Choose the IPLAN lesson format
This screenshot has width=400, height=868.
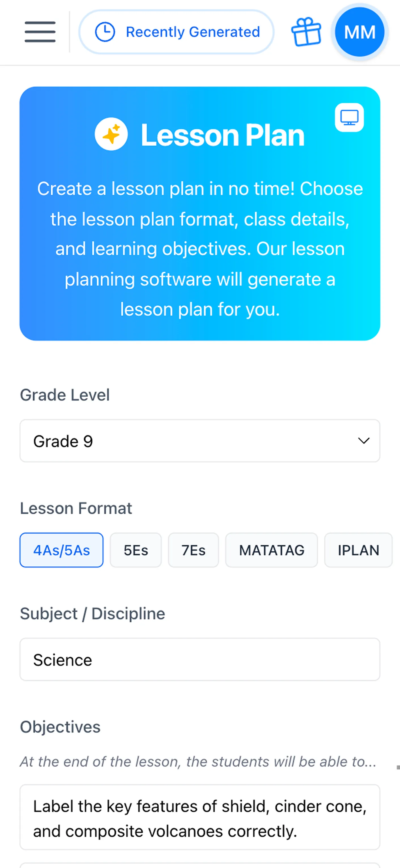point(358,550)
